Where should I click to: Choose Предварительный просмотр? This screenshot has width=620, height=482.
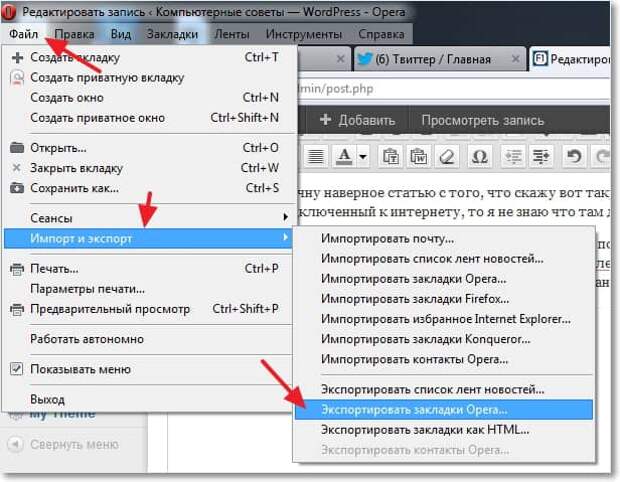point(148,309)
